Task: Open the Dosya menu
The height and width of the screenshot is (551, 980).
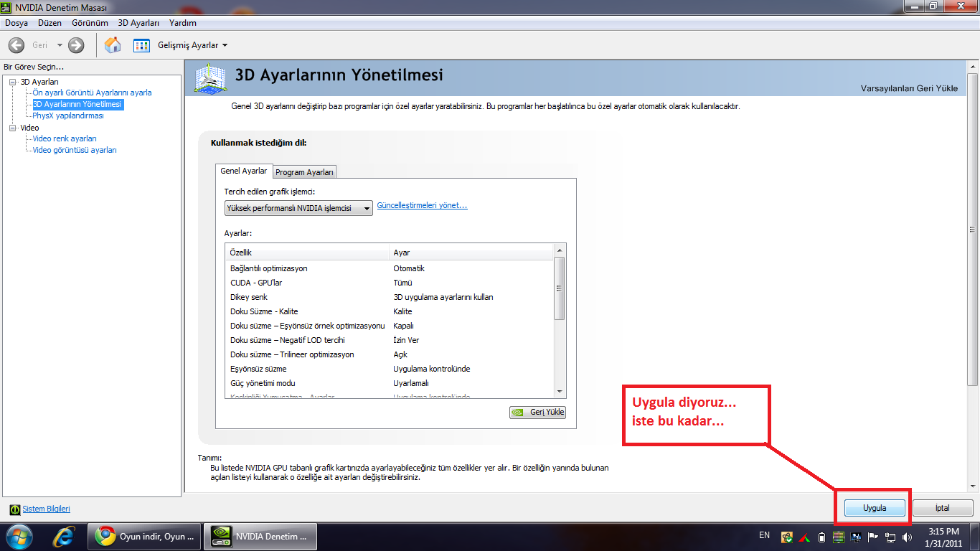Action: [x=17, y=23]
